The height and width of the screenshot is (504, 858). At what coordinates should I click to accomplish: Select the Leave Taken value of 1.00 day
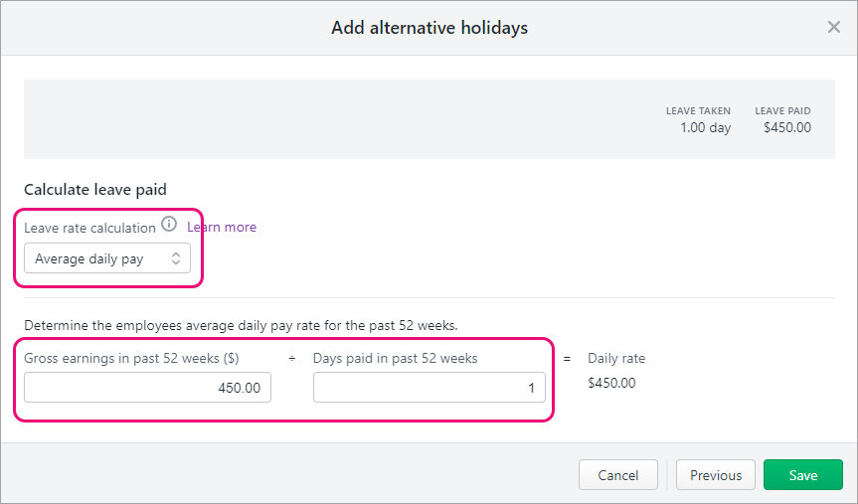(x=705, y=127)
